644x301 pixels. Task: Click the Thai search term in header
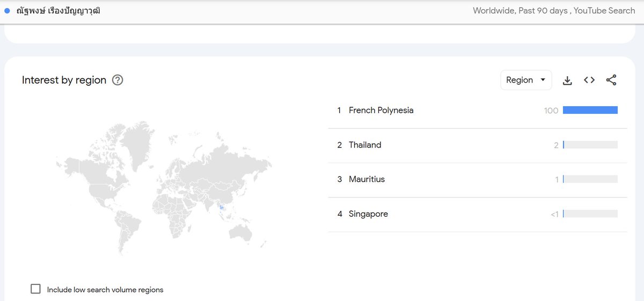point(58,10)
